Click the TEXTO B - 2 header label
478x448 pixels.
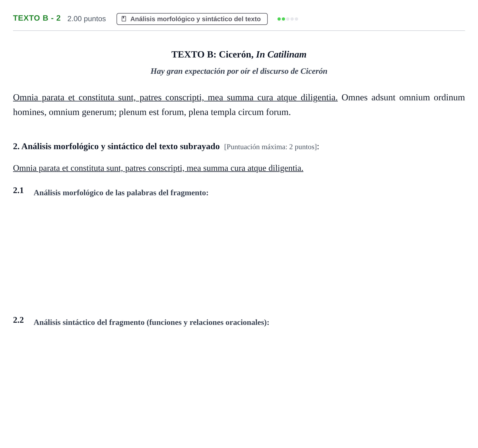[x=37, y=18]
